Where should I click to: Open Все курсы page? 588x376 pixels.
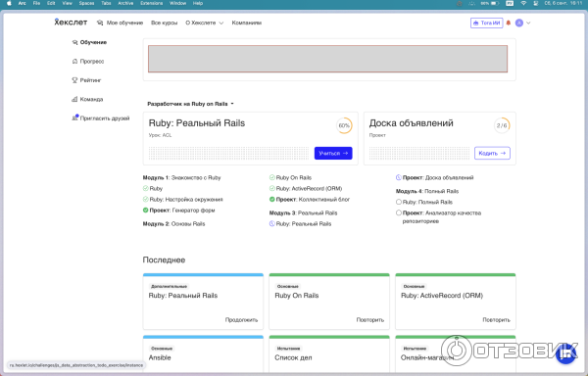tap(164, 23)
